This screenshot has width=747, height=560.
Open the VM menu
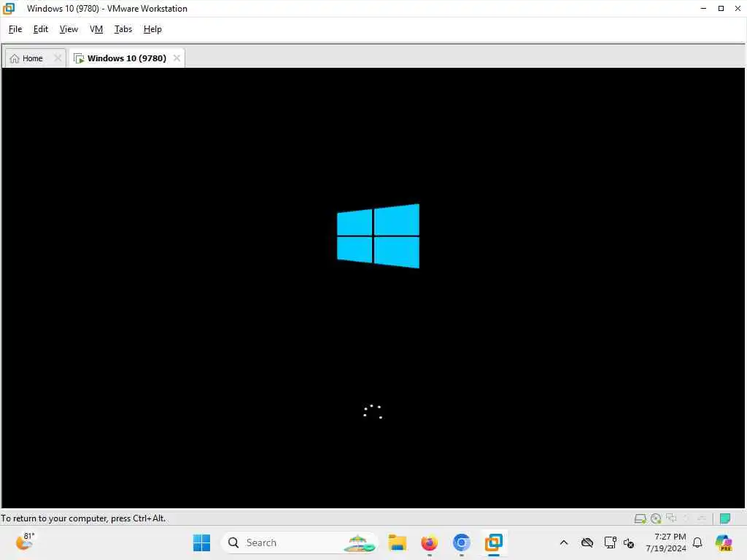(96, 29)
